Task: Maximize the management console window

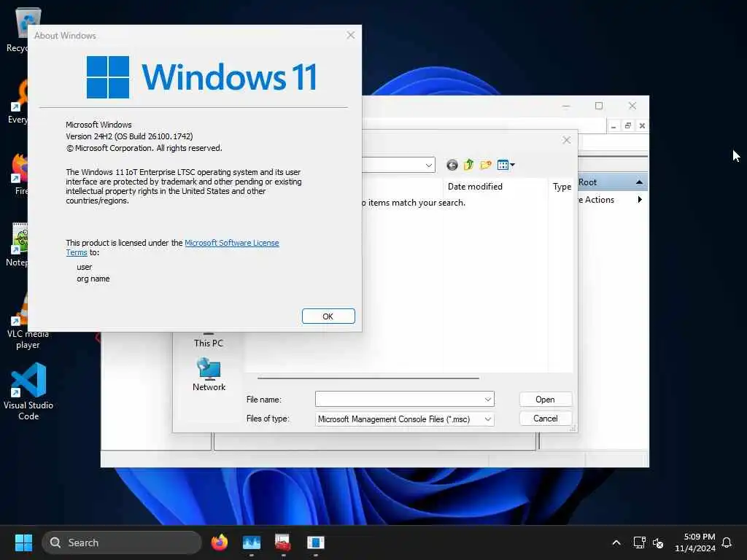Action: coord(599,106)
